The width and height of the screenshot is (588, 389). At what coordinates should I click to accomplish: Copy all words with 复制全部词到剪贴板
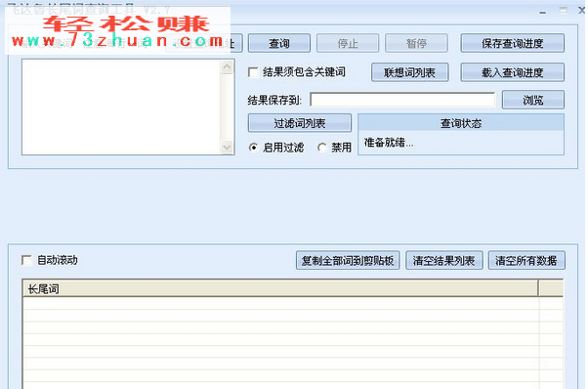[x=348, y=260]
